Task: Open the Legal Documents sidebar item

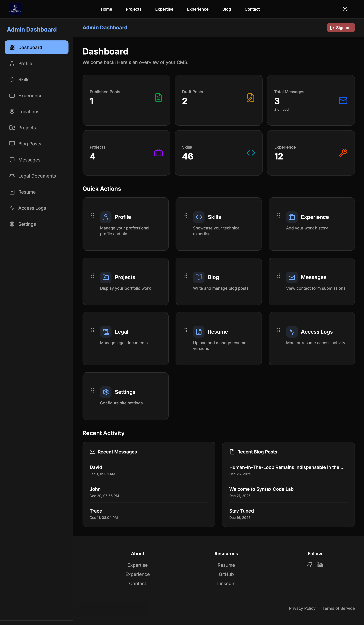Action: click(37, 176)
